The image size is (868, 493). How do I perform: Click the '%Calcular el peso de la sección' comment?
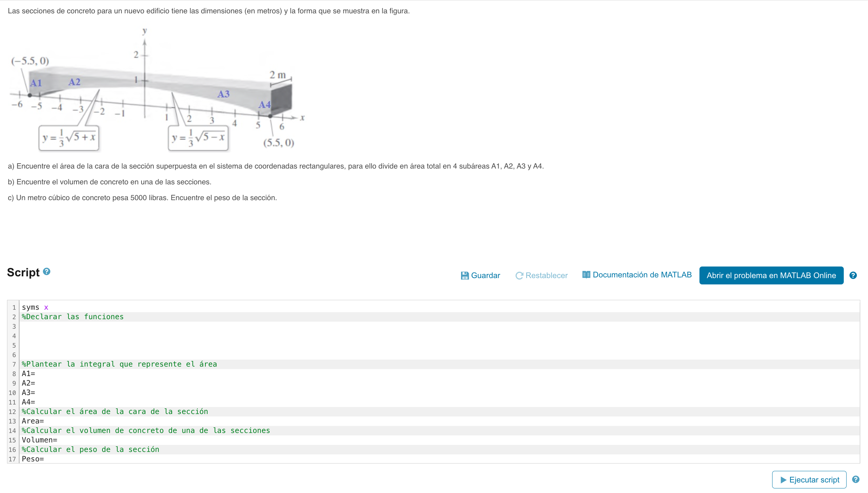(439, 449)
